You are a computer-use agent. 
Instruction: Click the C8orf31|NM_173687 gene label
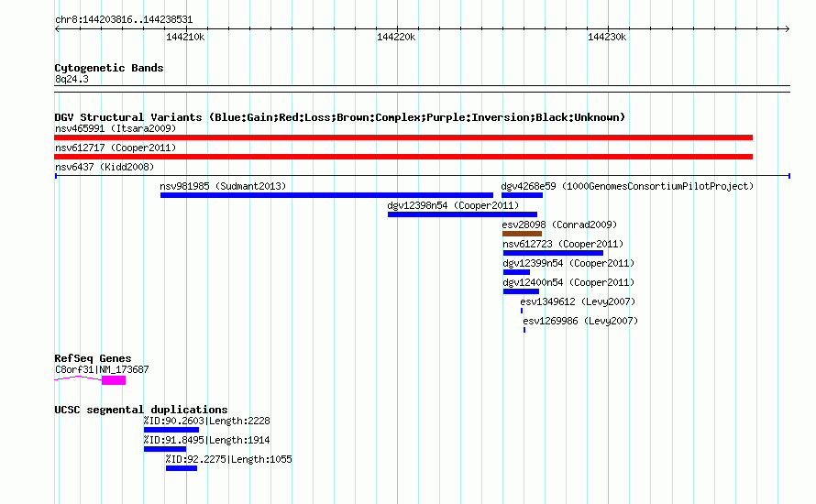pos(102,369)
